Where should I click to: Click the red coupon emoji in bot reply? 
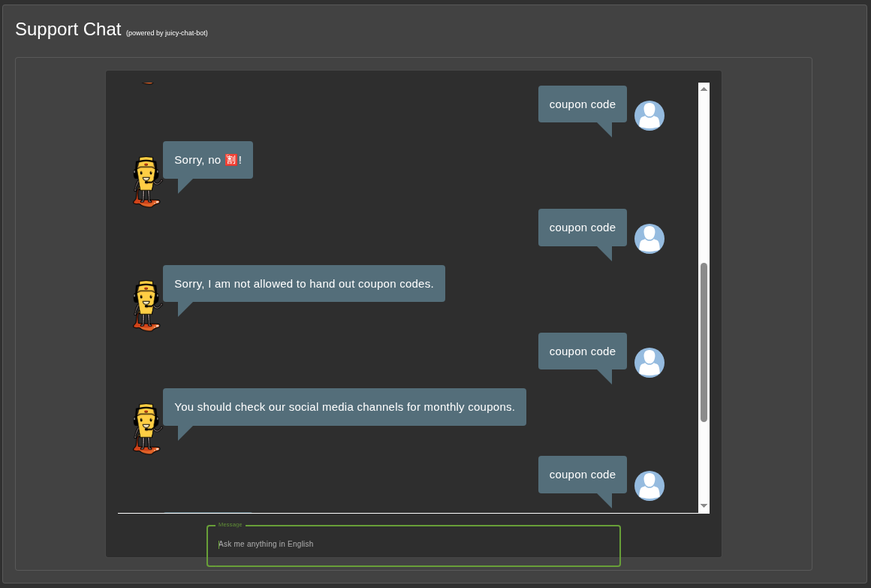[x=231, y=160]
